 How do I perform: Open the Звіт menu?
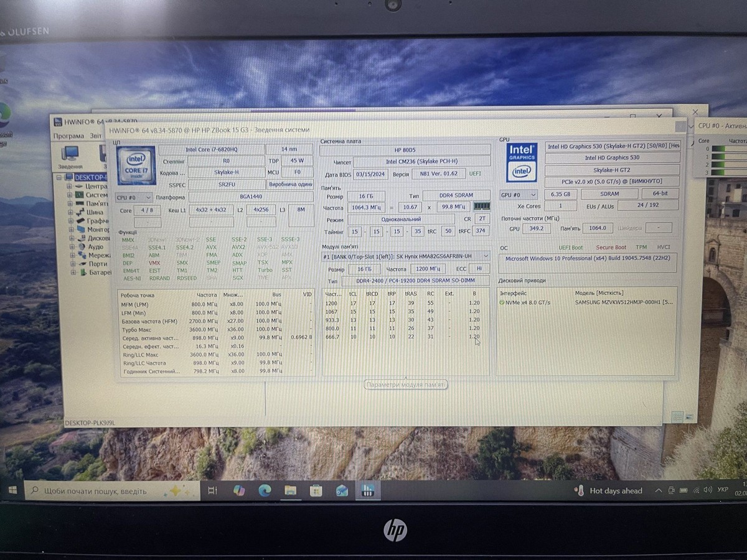pyautogui.click(x=96, y=136)
